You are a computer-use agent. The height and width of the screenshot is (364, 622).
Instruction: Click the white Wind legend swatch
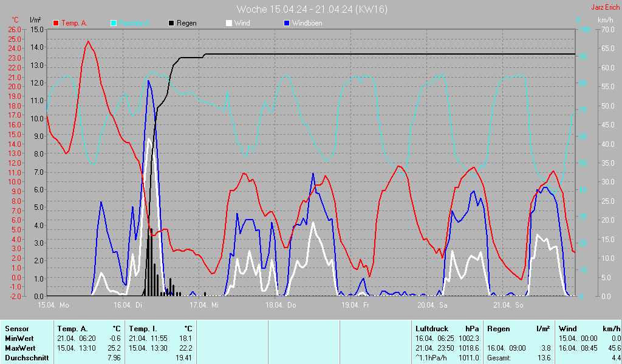pos(229,24)
